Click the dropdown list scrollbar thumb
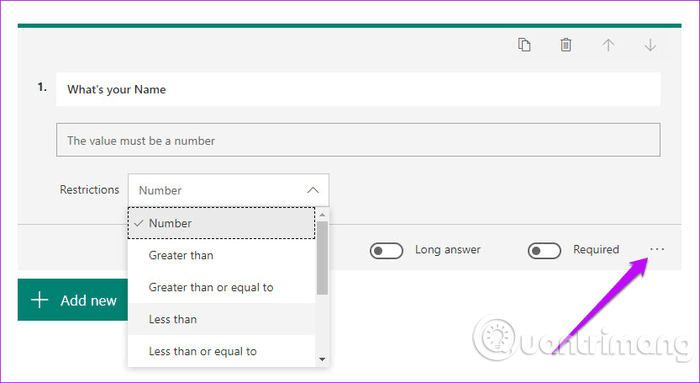Viewport: 700px width, 383px height. pos(322,258)
